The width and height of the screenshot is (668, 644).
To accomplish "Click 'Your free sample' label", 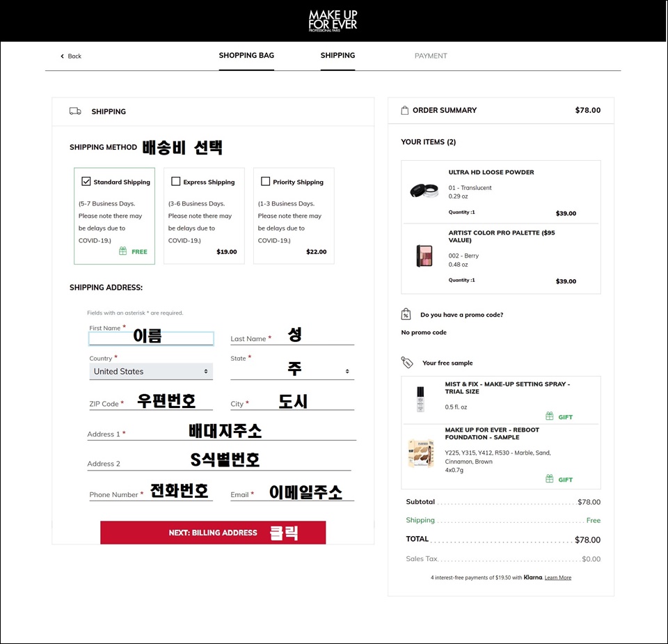I will (447, 363).
